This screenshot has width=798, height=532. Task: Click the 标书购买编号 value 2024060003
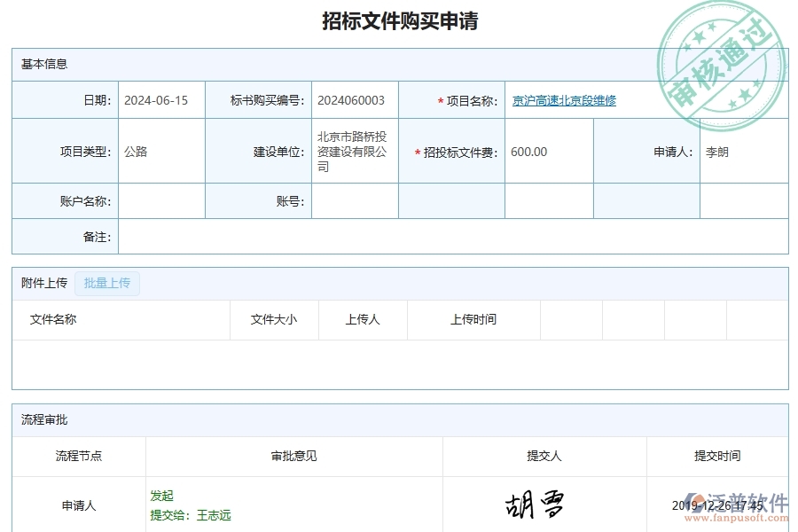[x=355, y=100]
